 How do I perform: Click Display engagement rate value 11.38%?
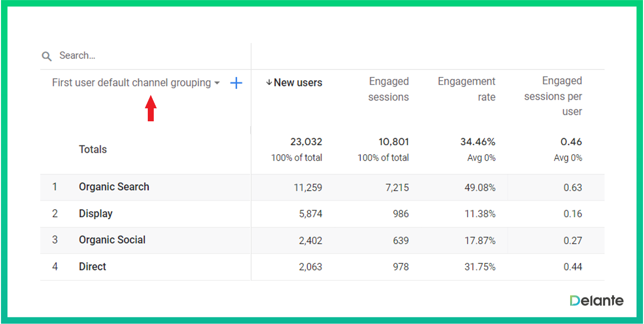[x=480, y=214]
